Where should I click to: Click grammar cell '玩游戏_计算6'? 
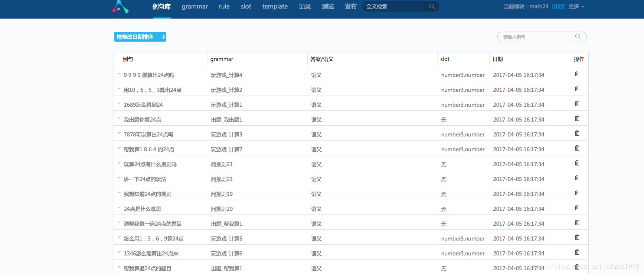226,254
